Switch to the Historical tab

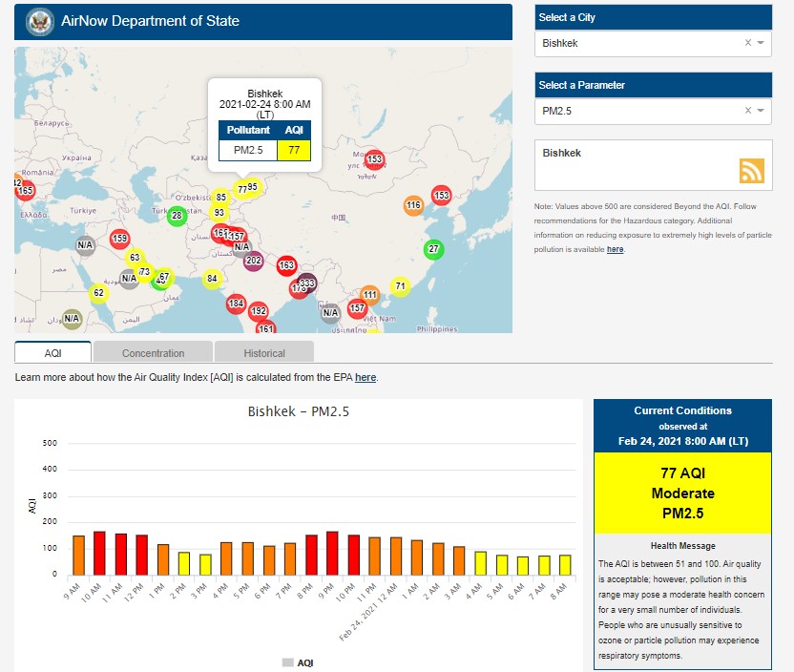263,352
